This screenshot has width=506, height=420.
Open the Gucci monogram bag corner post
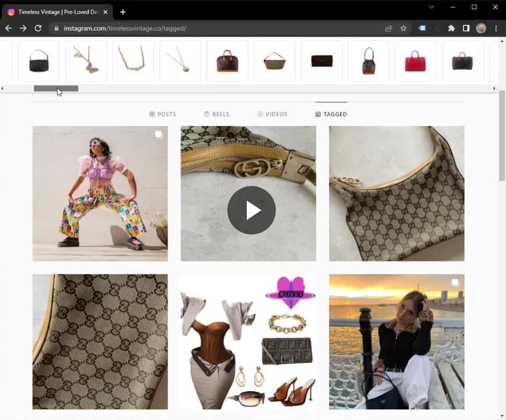point(397,194)
